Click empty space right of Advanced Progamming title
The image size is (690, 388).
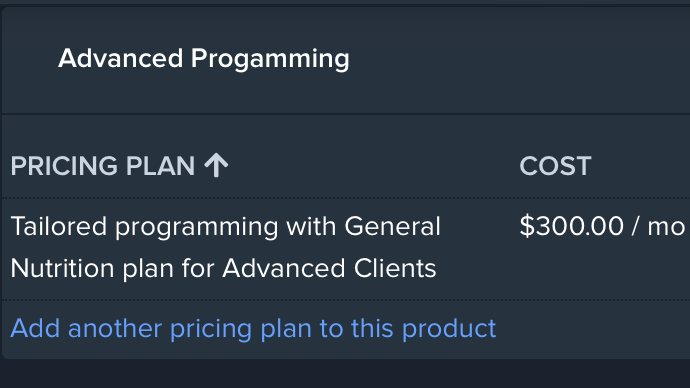pyautogui.click(x=519, y=59)
